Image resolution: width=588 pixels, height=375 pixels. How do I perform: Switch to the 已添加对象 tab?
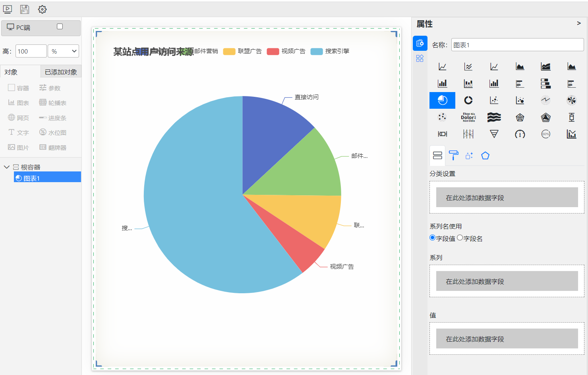click(61, 72)
